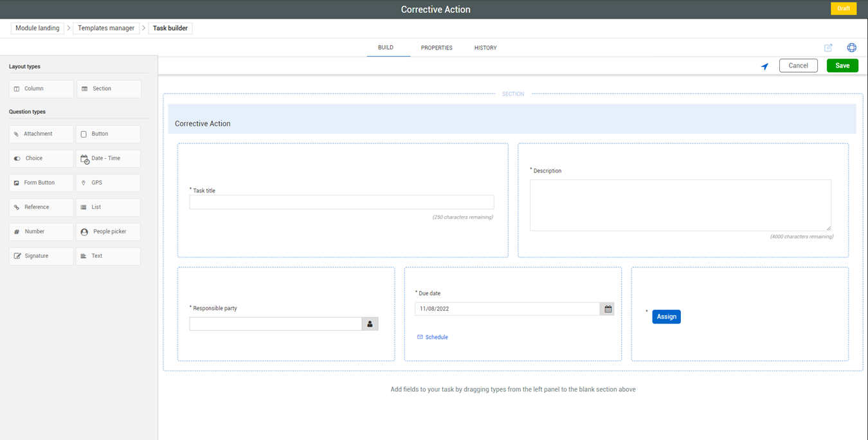
Task: Click the open external link icon
Action: 828,48
